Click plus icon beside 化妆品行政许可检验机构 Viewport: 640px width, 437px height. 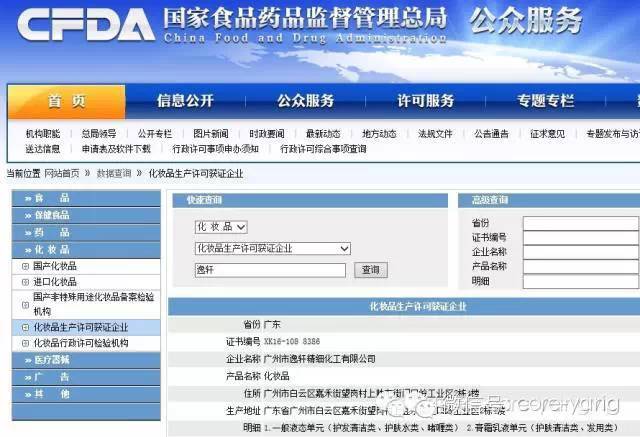click(25, 343)
